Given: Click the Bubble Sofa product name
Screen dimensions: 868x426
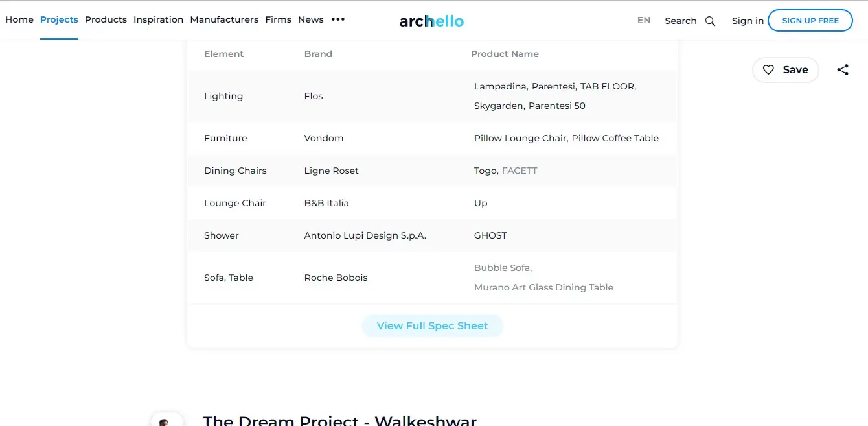Looking at the screenshot, I should tap(502, 268).
